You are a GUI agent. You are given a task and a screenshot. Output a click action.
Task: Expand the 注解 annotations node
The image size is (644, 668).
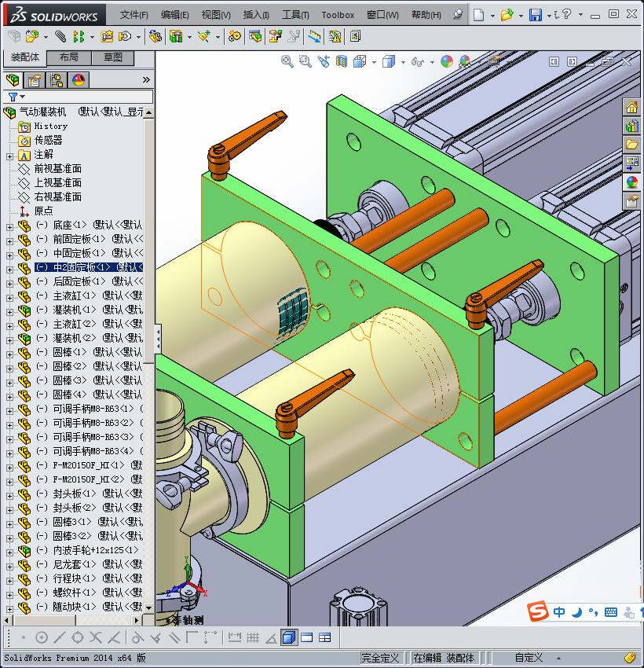click(x=9, y=156)
